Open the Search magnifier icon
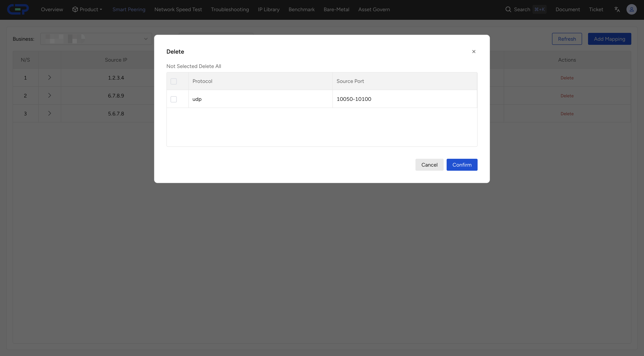644x356 pixels. [x=508, y=10]
